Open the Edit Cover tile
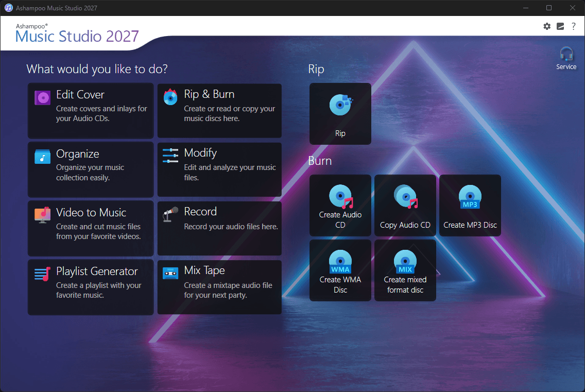 click(91, 111)
